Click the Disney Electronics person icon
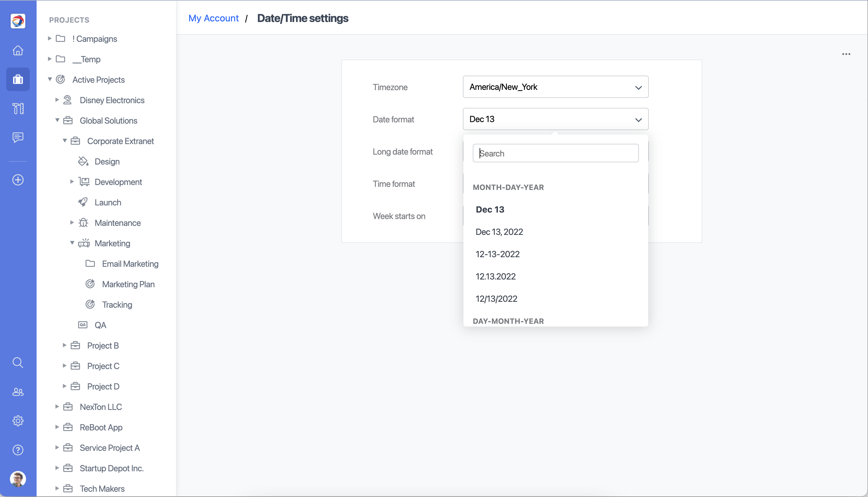868x497 pixels. (68, 100)
